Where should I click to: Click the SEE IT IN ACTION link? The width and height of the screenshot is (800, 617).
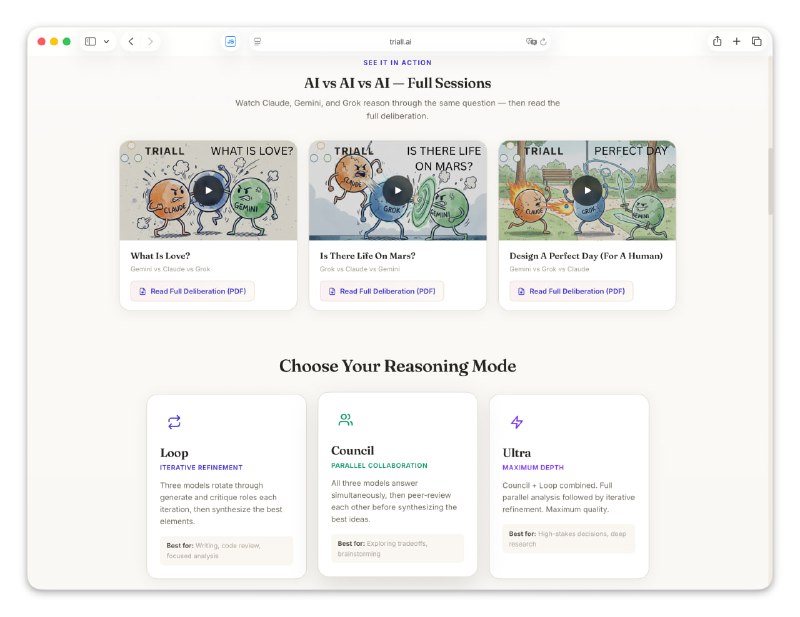[396, 62]
